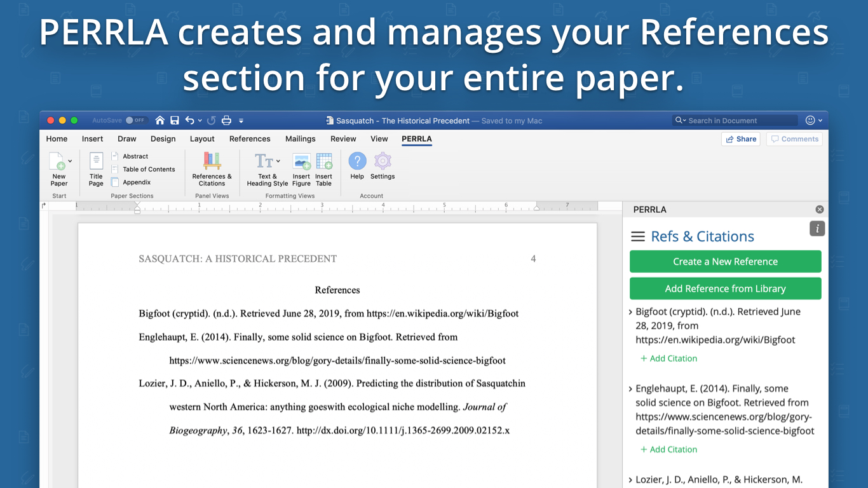868x488 pixels.
Task: Switch to the Mailings tab
Action: click(300, 139)
